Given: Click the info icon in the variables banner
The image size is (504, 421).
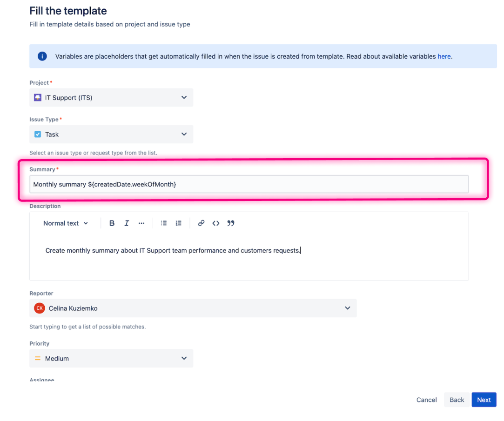Looking at the screenshot, I should tap(42, 56).
